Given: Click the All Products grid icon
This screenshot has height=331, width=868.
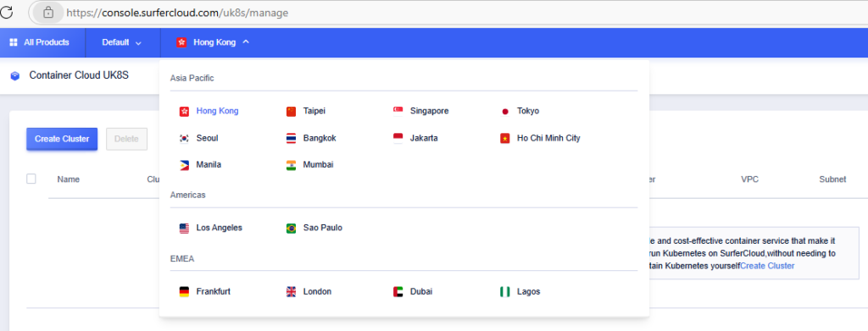Looking at the screenshot, I should pyautogui.click(x=14, y=42).
